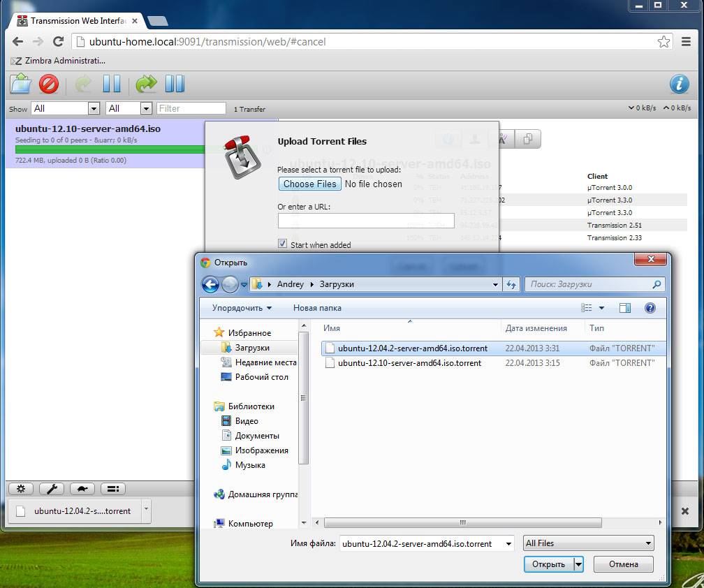
Task: Open the view options dropdown arrow
Action: pyautogui.click(x=601, y=308)
